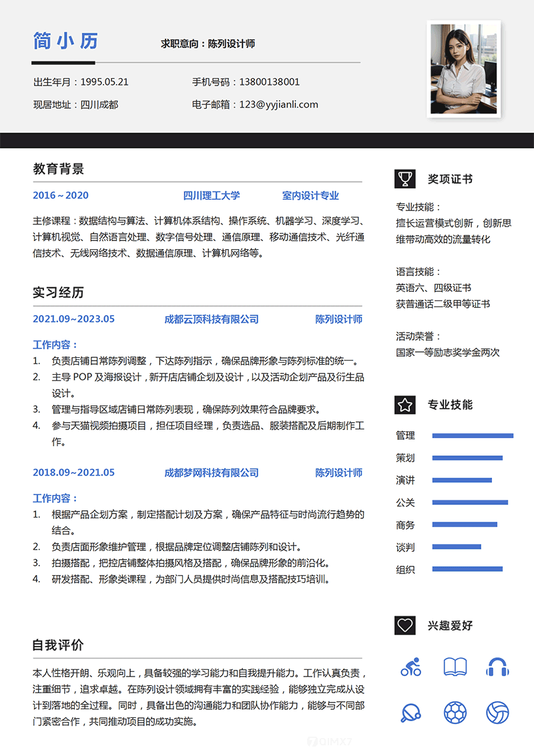Select the reading book hobby icon
The width and height of the screenshot is (534, 756).
tap(454, 666)
